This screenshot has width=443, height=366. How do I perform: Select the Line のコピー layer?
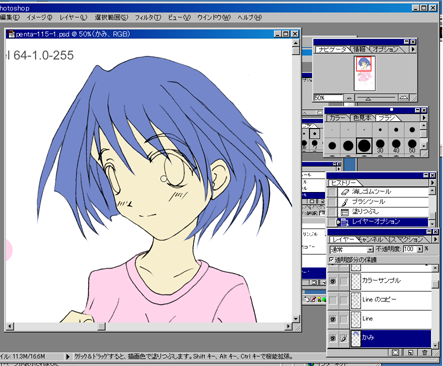391,300
